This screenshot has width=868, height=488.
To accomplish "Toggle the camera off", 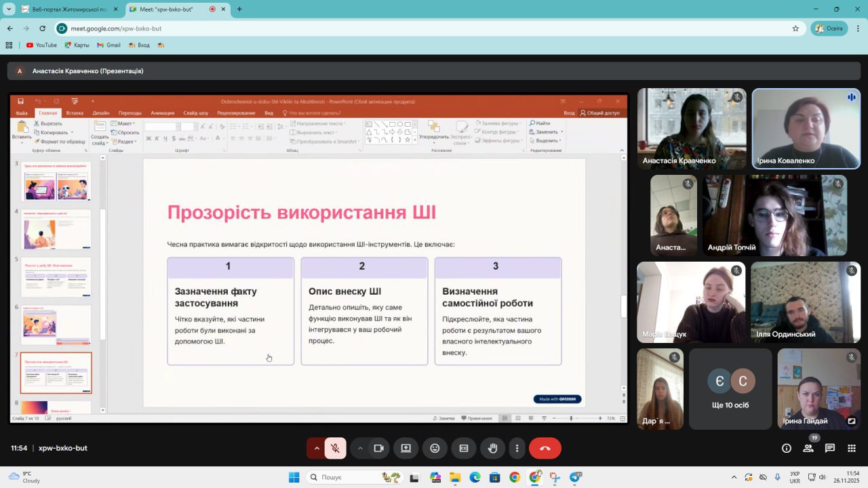I will 378,448.
